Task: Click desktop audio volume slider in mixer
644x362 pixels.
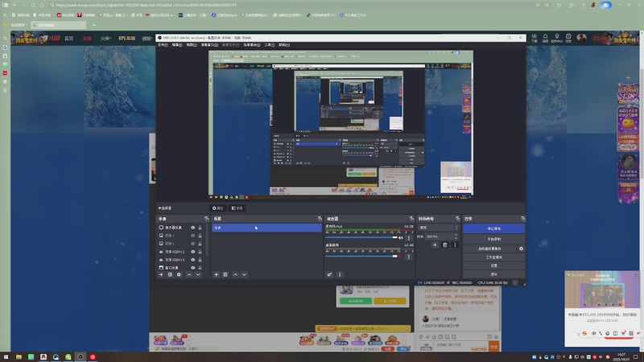Action: [361, 257]
